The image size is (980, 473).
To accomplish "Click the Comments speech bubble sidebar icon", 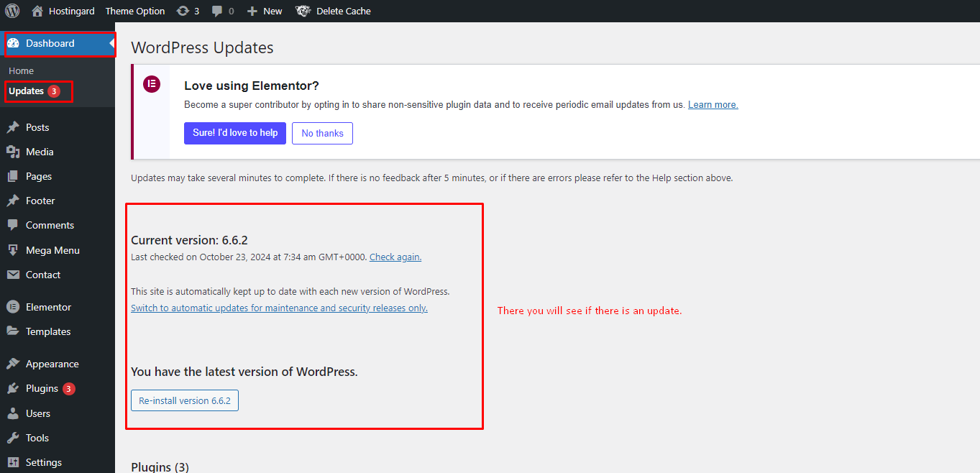I will [13, 225].
